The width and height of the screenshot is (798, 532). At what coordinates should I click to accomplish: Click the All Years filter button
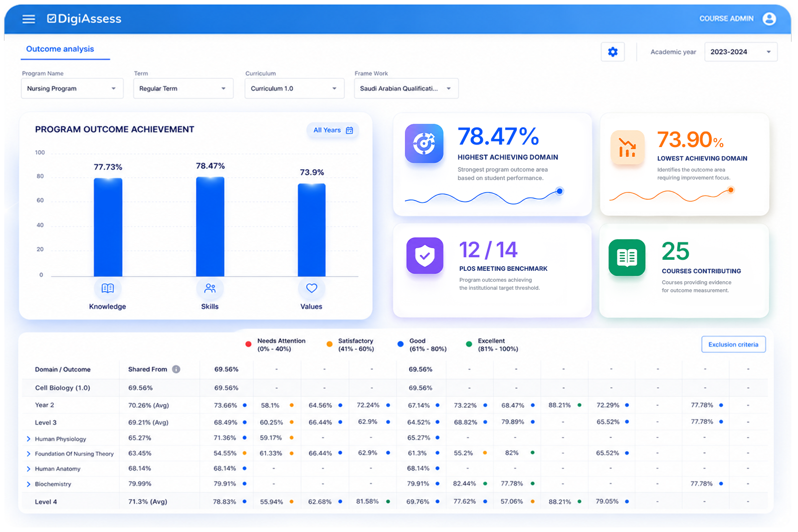[x=333, y=130]
